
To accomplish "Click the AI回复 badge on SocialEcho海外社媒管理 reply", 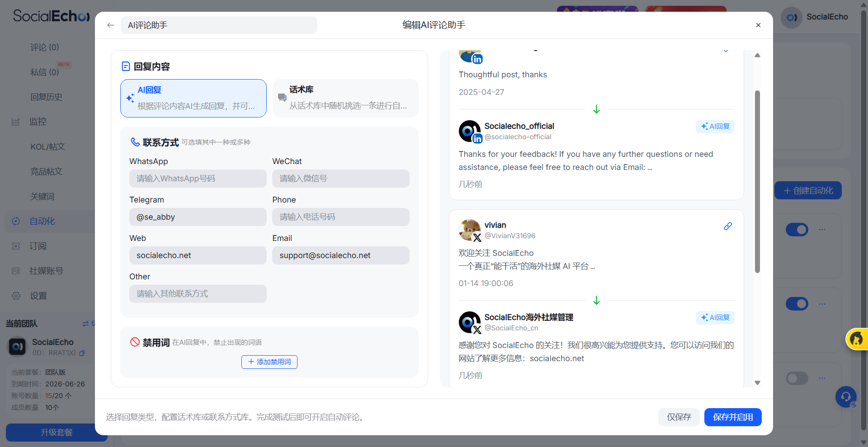I will pos(715,318).
